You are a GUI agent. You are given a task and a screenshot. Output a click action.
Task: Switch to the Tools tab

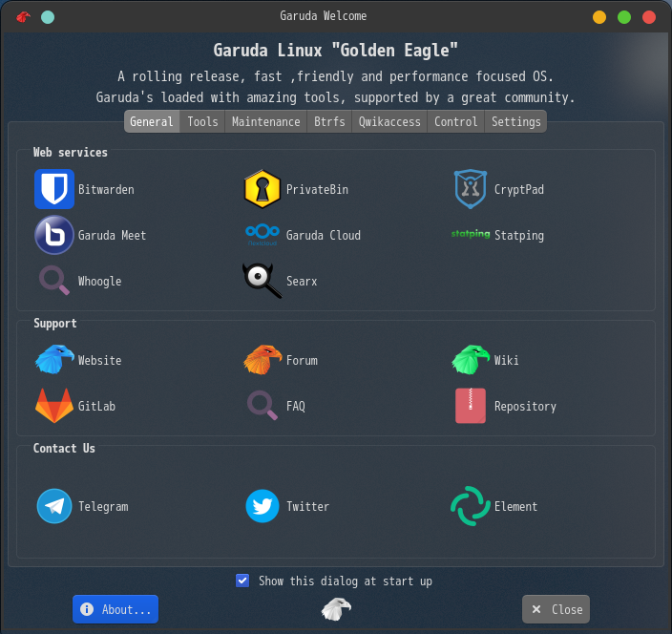click(x=202, y=122)
